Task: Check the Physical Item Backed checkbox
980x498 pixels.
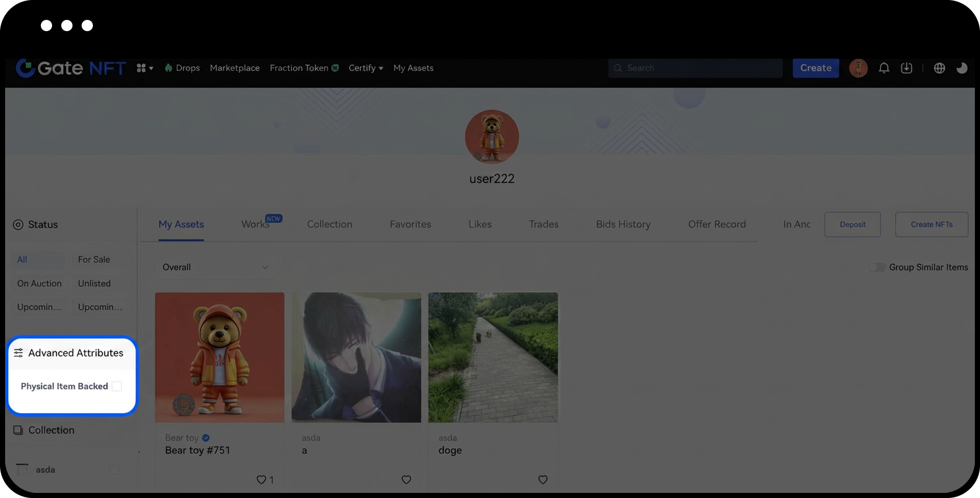Action: pos(117,386)
